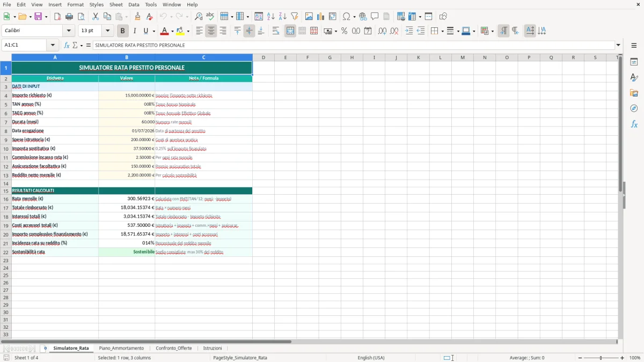The image size is (644, 362).
Task: Insert a pivot table
Action: point(333,17)
